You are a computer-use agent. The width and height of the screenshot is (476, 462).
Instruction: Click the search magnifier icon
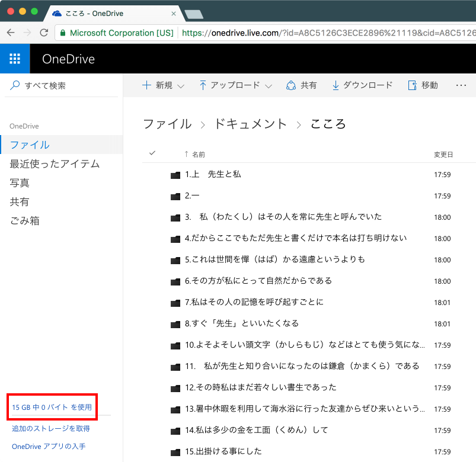(x=15, y=86)
